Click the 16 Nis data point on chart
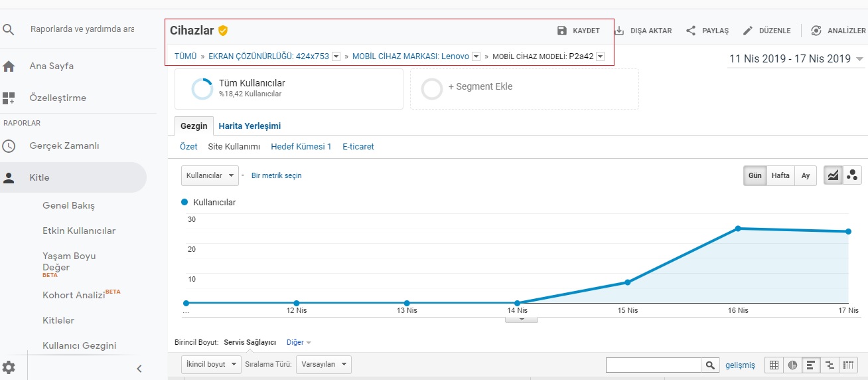This screenshot has height=380, width=868. click(738, 229)
